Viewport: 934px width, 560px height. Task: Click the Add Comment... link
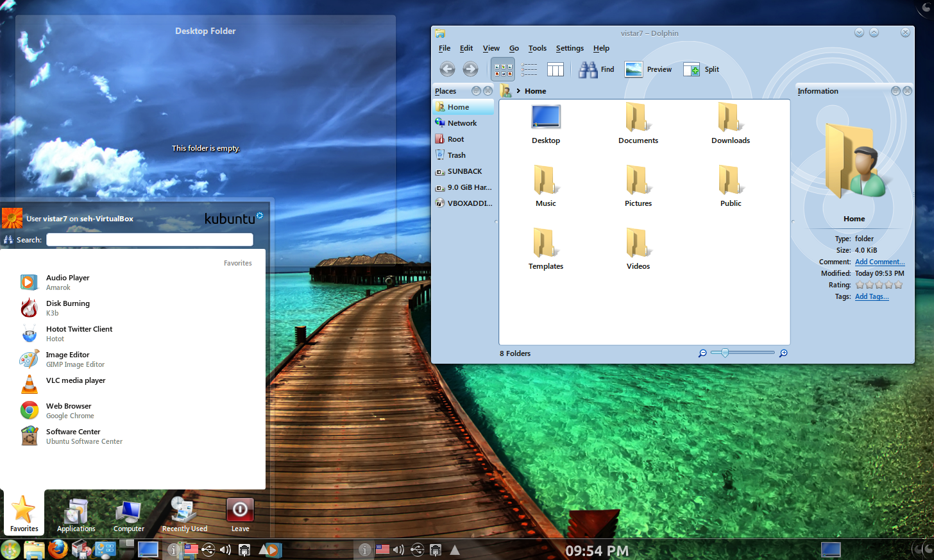879,262
